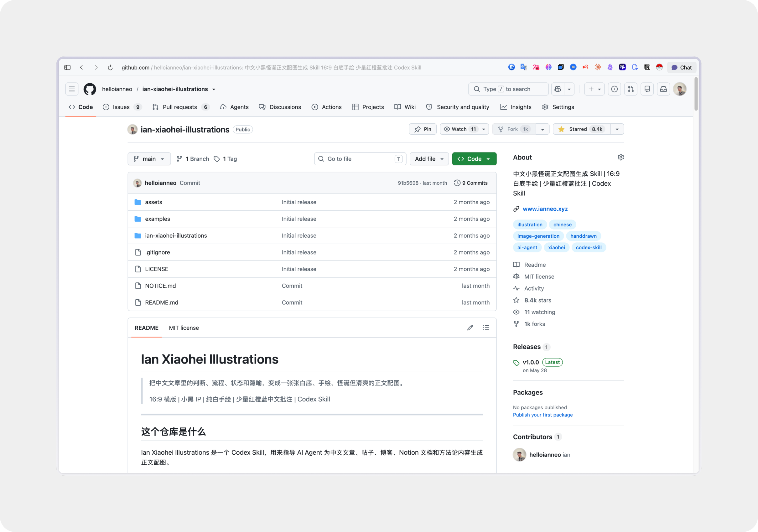Edit the README with the pencil icon
Screen dimensions: 758x532
click(x=470, y=328)
